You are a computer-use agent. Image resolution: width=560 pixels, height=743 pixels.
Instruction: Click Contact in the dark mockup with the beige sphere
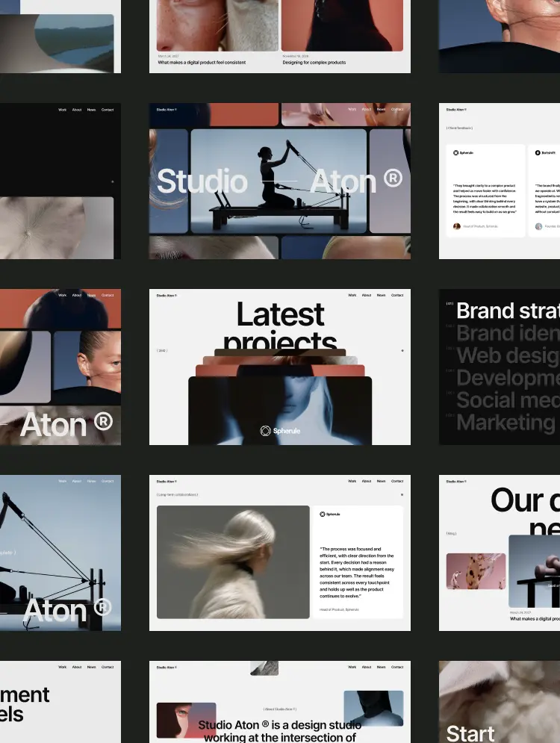coord(108,110)
